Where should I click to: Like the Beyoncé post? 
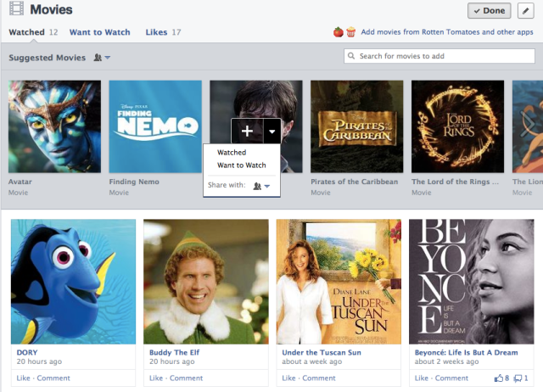[x=421, y=378]
